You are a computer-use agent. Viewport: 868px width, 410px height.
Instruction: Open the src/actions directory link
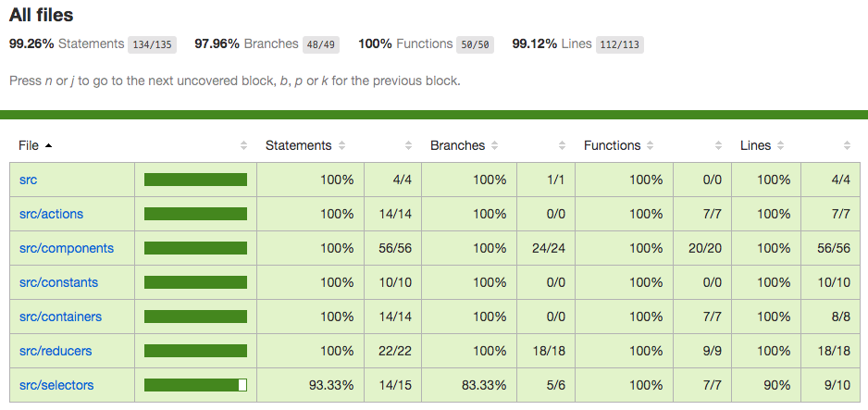(x=51, y=214)
